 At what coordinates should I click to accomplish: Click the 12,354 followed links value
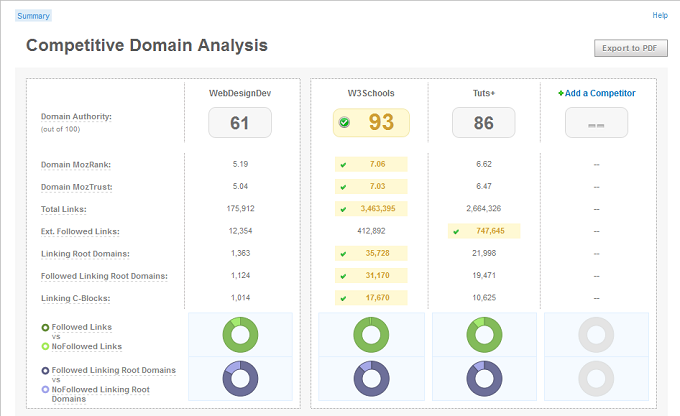(x=240, y=231)
